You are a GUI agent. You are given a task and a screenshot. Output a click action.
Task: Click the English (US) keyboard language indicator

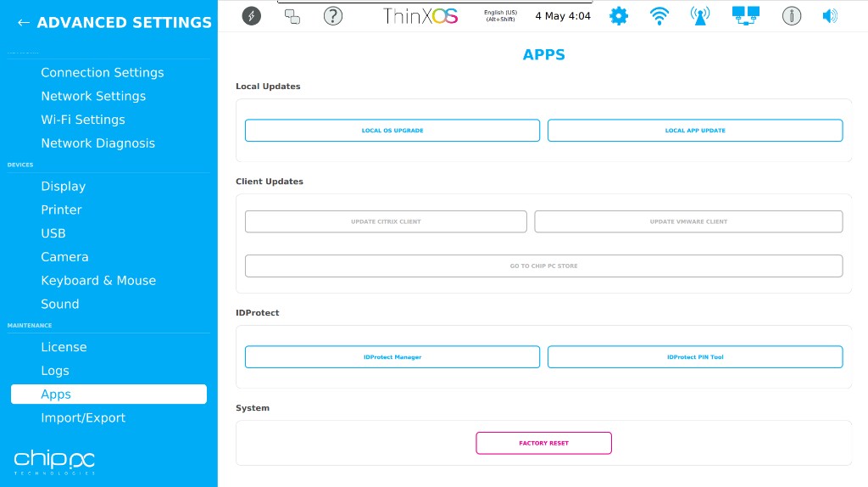click(500, 16)
